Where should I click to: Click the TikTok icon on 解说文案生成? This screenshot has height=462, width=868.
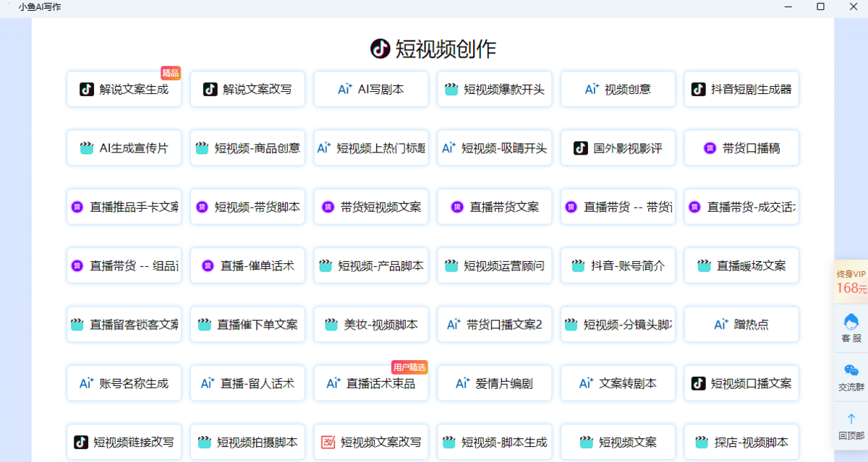87,89
